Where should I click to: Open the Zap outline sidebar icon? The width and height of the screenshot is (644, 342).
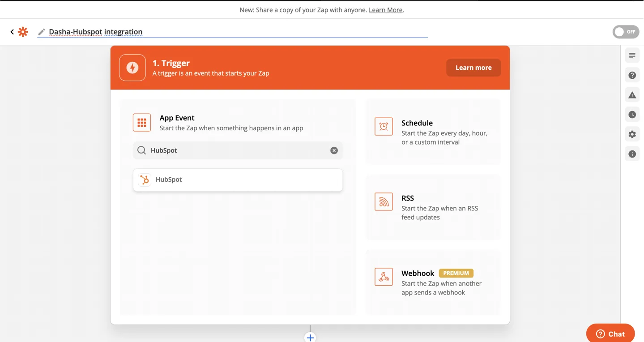(632, 56)
